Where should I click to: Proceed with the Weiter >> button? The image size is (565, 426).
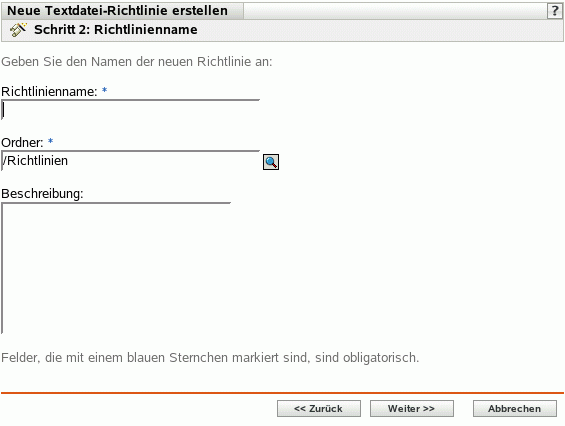(x=411, y=408)
